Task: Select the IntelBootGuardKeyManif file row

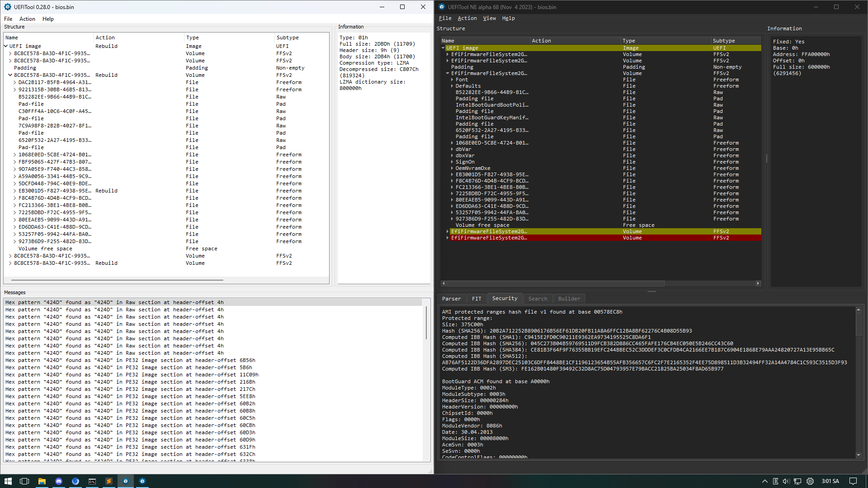Action: [x=492, y=117]
